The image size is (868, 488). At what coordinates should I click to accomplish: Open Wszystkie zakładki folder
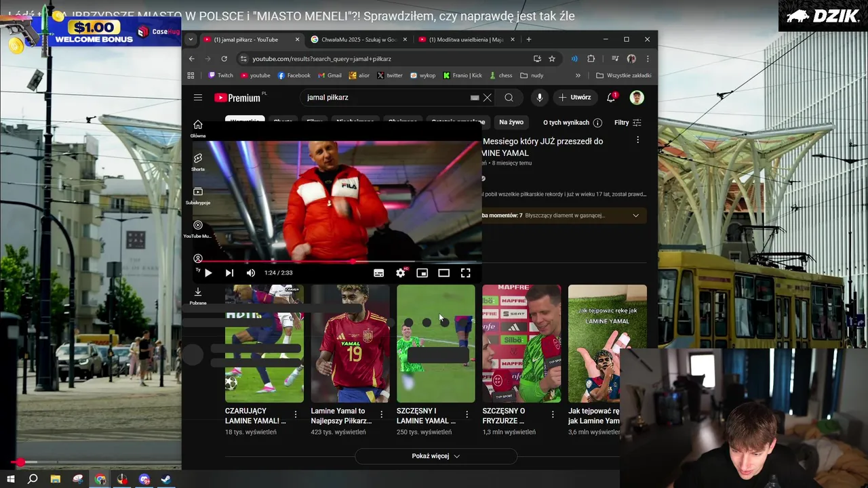(x=624, y=75)
